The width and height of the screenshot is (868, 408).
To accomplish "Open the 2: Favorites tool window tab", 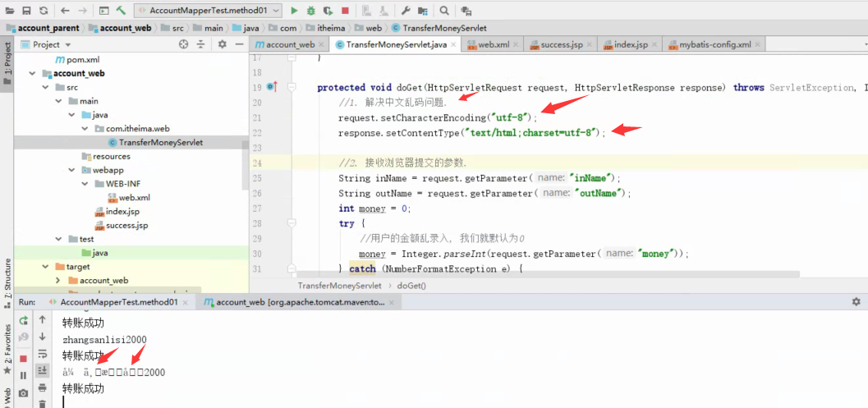I will [x=7, y=350].
